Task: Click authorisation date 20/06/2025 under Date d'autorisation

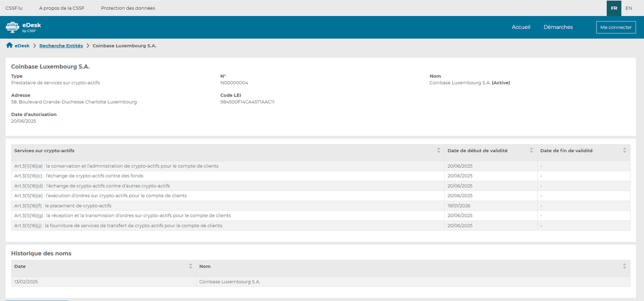Action: tap(24, 121)
